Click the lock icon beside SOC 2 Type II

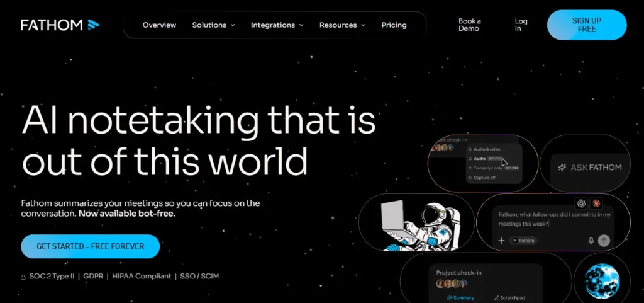(x=23, y=277)
